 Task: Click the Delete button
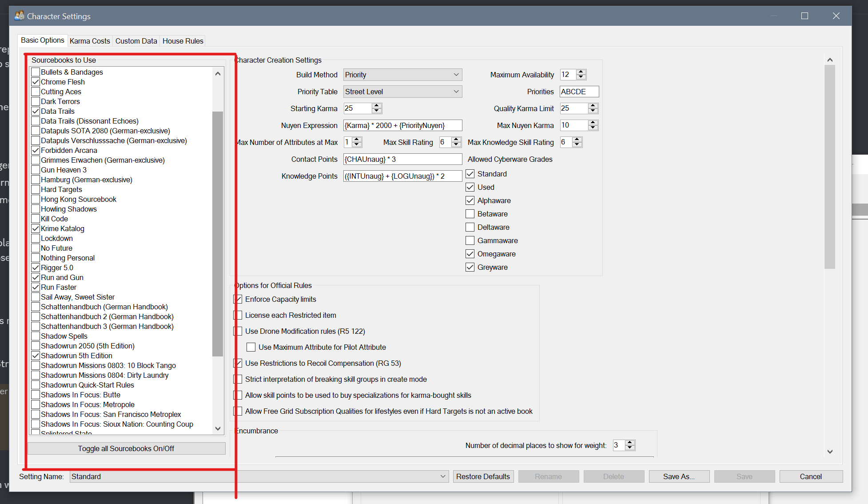pyautogui.click(x=613, y=476)
